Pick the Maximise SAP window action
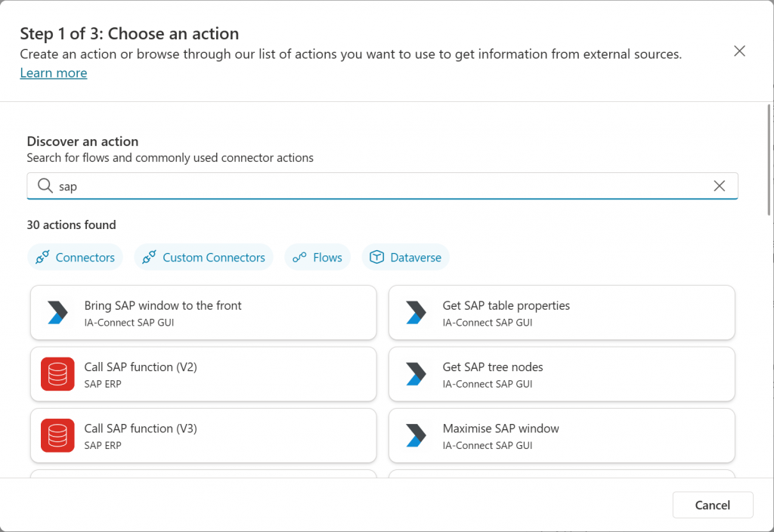The image size is (774, 532). tap(562, 435)
